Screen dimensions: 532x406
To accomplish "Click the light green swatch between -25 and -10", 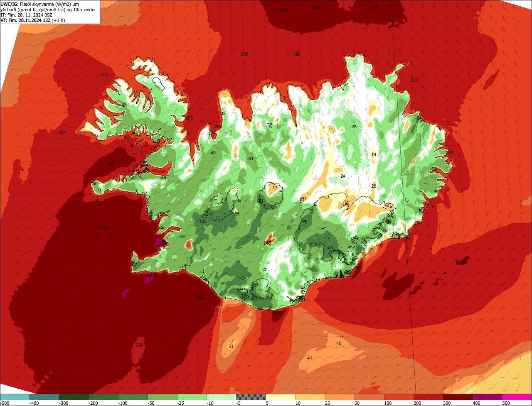I will 192,397.
